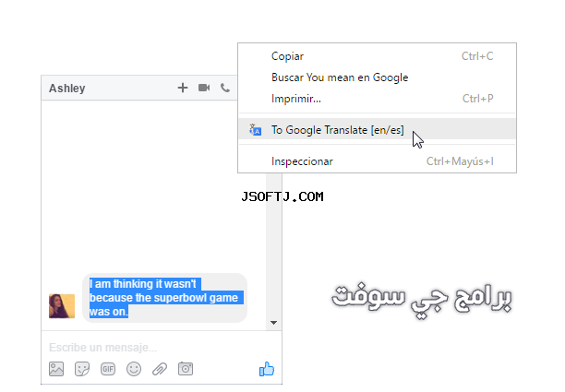Click the chat scrollbar down arrow

click(x=274, y=323)
